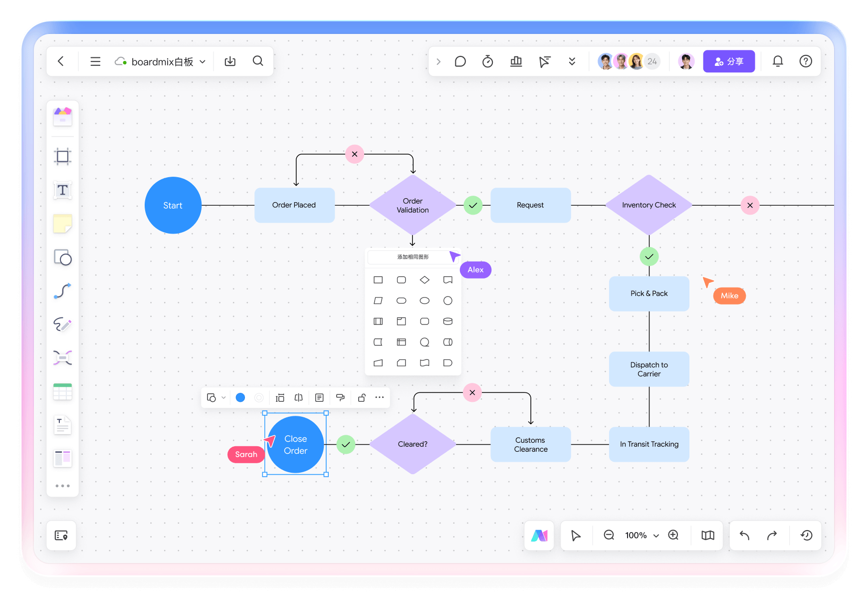
Task: Click the green checkmark after Order Validation
Action: 473,205
